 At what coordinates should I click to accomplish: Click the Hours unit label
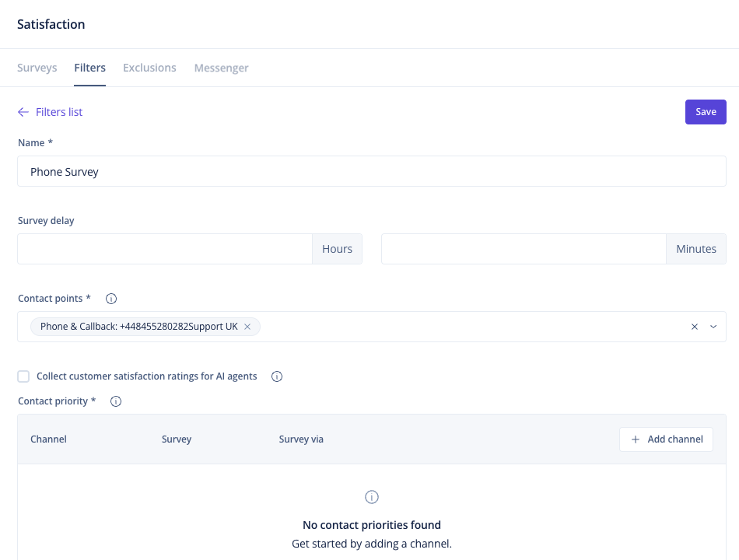337,249
